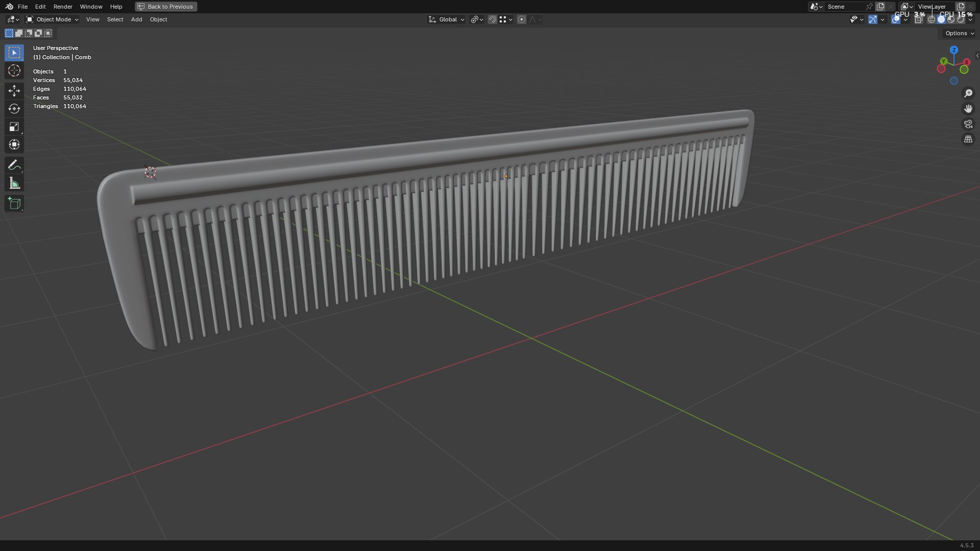This screenshot has height=551, width=980.
Task: Select the Annotate pencil tool
Action: (14, 165)
